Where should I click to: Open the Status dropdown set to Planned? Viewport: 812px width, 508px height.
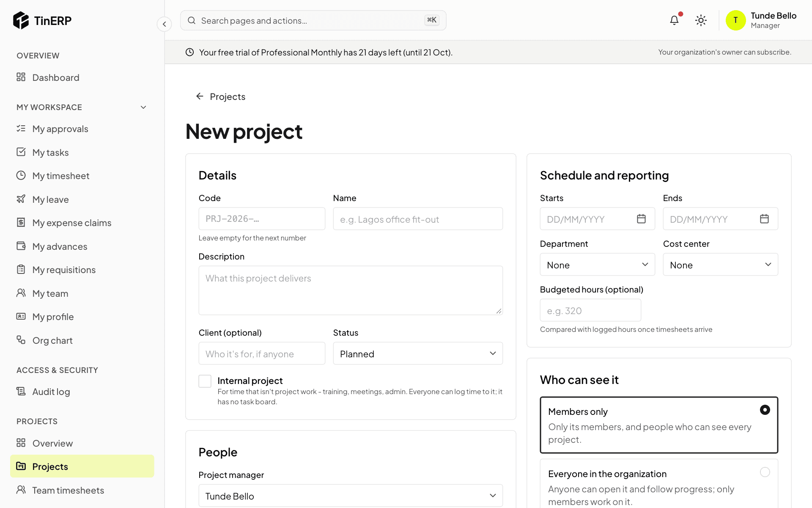418,353
